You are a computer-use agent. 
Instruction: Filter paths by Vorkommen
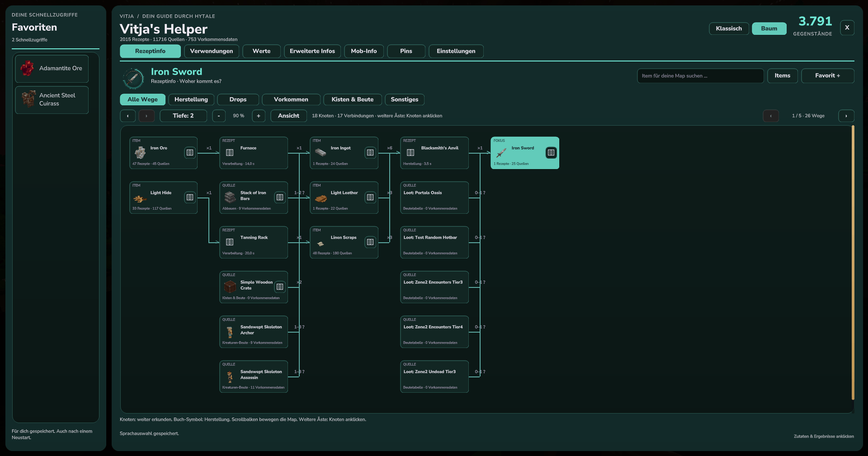291,99
